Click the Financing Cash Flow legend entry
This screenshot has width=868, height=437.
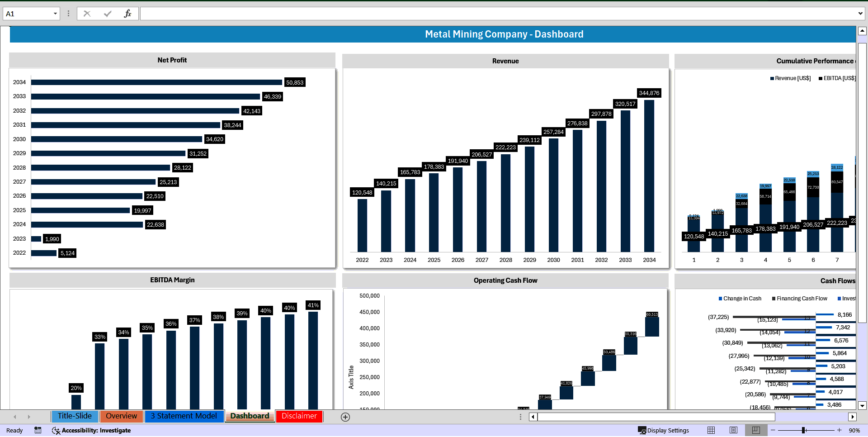pyautogui.click(x=800, y=299)
